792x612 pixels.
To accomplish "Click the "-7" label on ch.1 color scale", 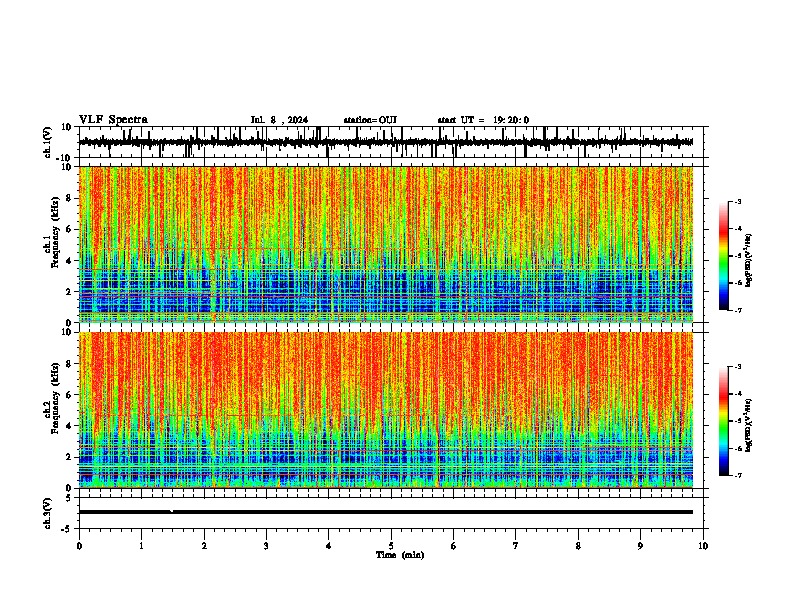I will point(737,310).
